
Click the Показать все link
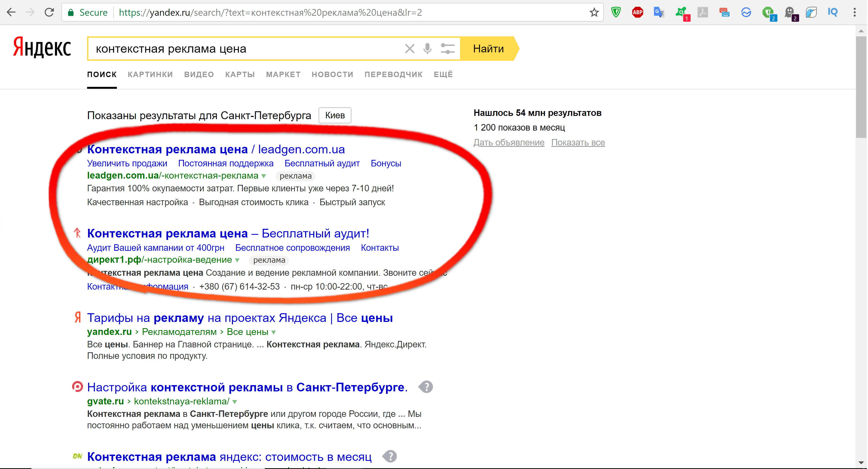click(x=578, y=142)
